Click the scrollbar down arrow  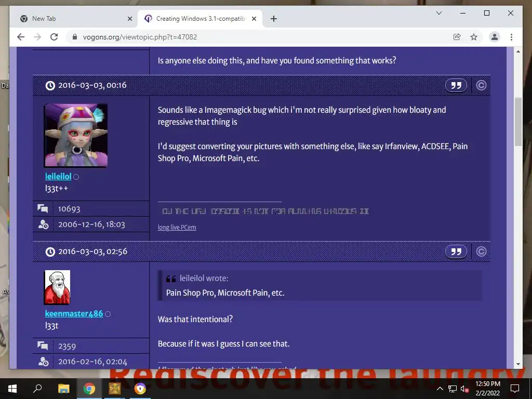click(518, 364)
